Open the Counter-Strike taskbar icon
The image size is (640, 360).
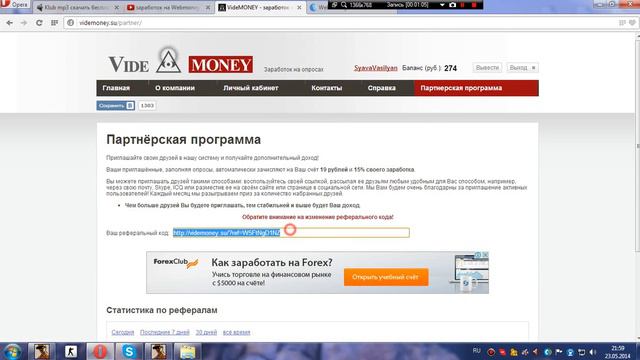point(71,351)
